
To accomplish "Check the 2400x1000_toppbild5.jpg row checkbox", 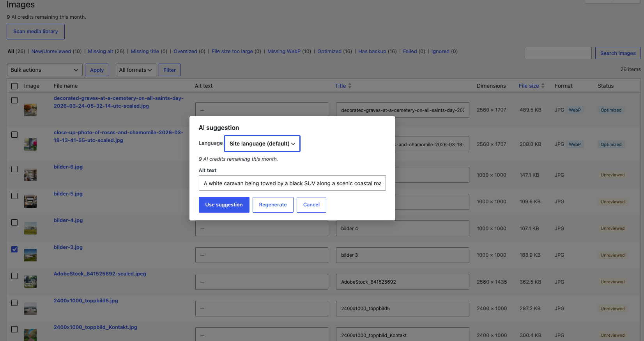I will point(14,303).
